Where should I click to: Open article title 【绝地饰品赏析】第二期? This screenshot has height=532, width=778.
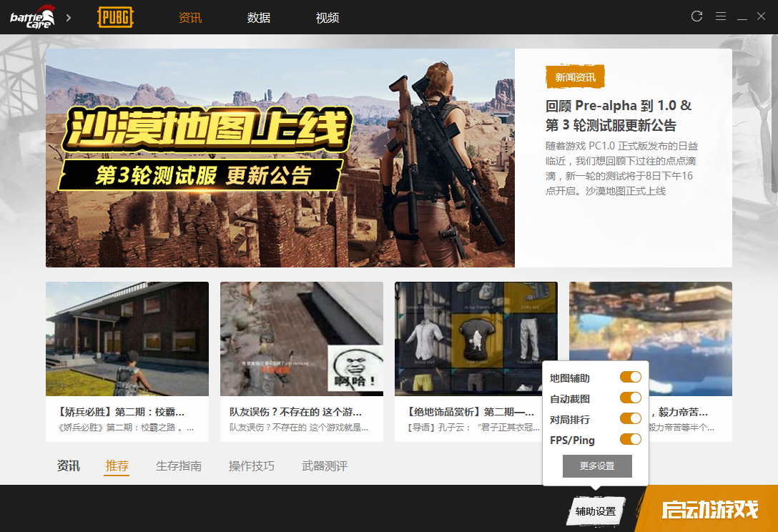[x=470, y=412]
